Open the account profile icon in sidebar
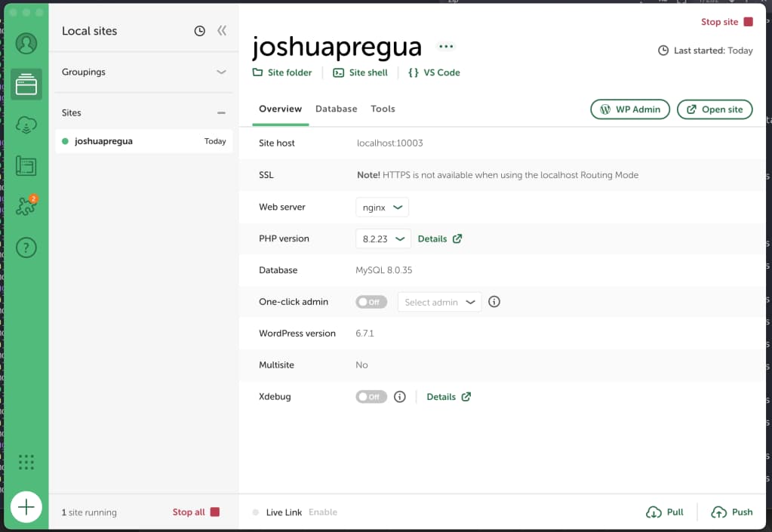Viewport: 772px width, 532px height. click(x=26, y=43)
